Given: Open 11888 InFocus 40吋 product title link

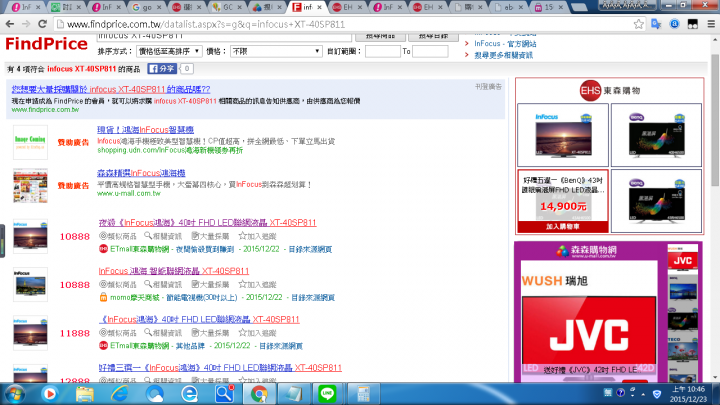Looking at the screenshot, I should (x=199, y=320).
